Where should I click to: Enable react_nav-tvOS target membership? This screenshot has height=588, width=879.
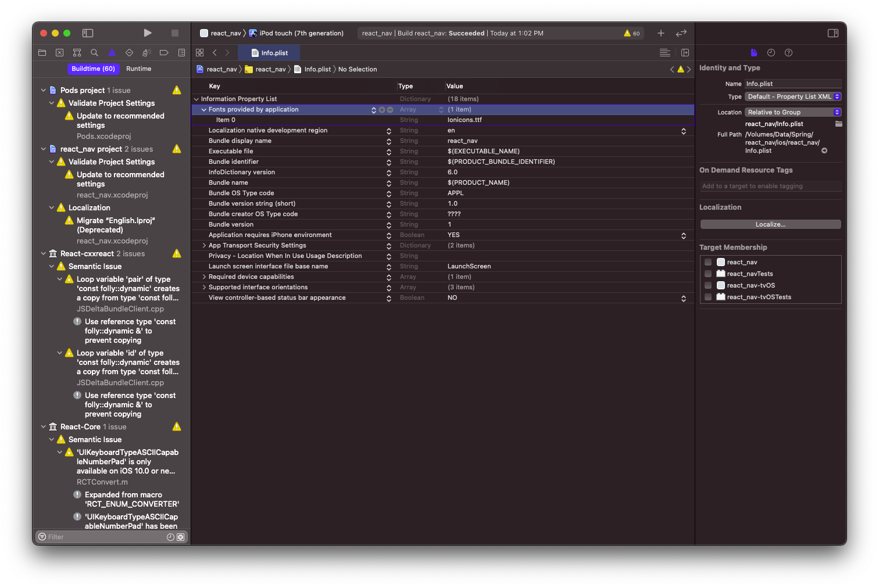click(708, 285)
